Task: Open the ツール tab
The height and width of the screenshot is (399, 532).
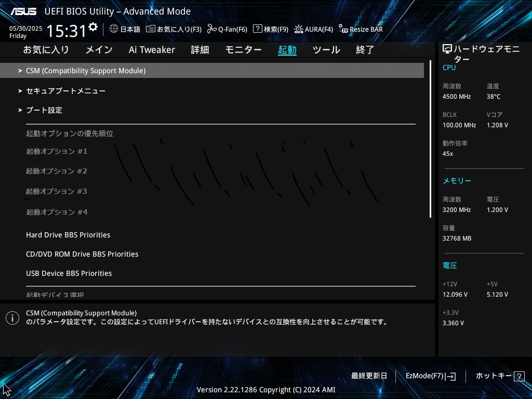Action: (x=326, y=50)
